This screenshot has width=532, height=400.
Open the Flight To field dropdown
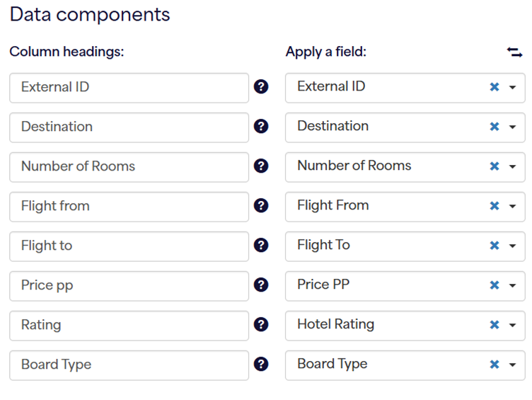(512, 246)
